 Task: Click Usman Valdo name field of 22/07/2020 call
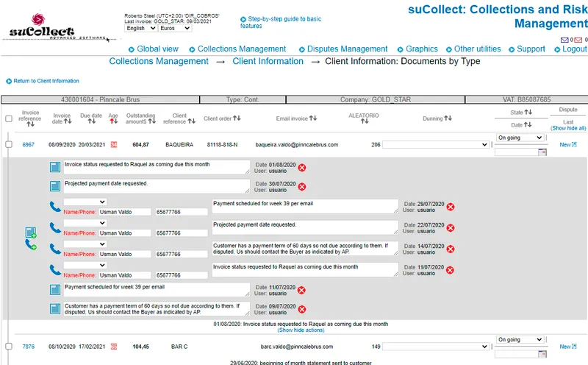point(125,233)
